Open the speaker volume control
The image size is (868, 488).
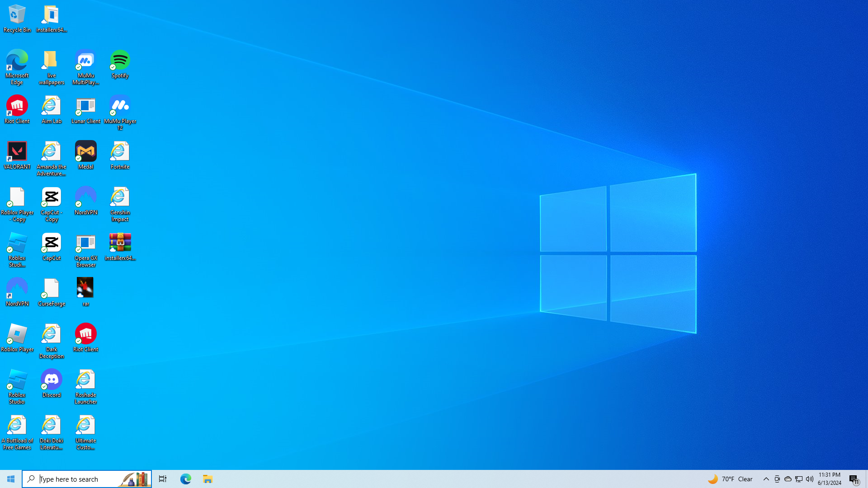(x=810, y=479)
